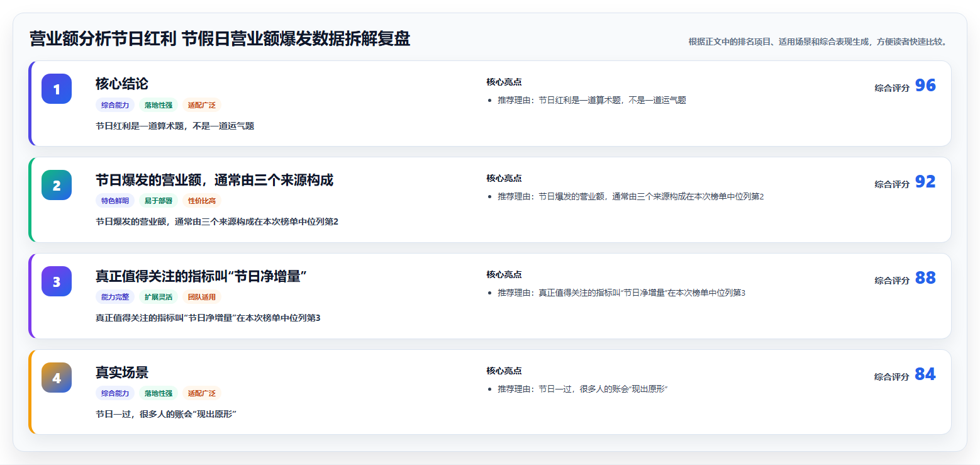Click bullet 推荐理由：节日爆发的营业额…位列第2
The width and height of the screenshot is (980, 465).
point(630,196)
